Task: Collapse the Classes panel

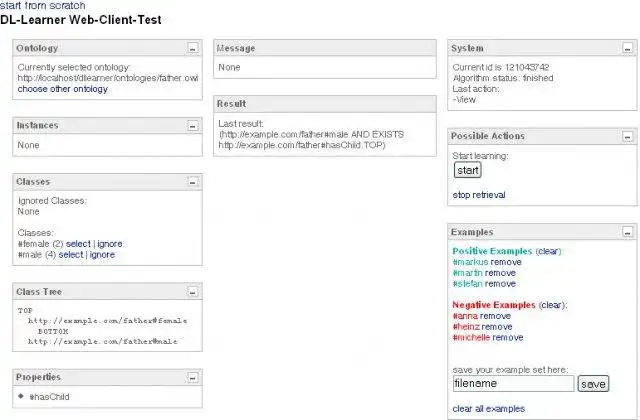Action: pyautogui.click(x=192, y=182)
